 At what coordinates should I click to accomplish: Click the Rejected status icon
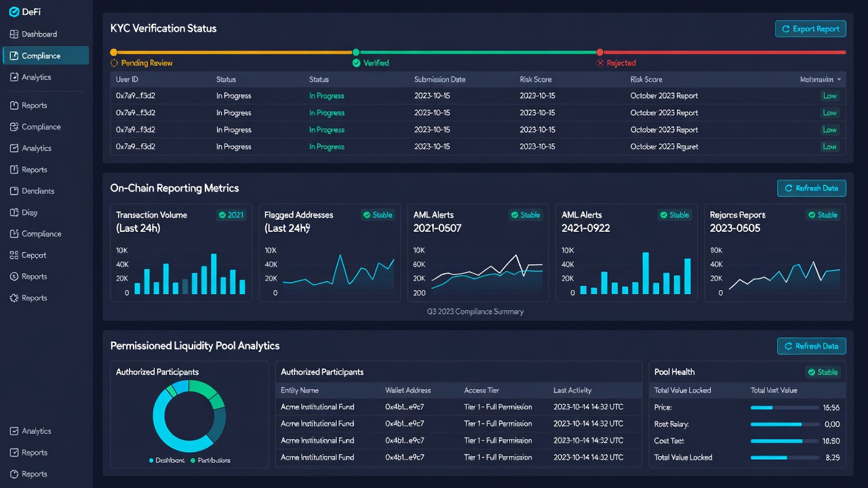tap(599, 63)
